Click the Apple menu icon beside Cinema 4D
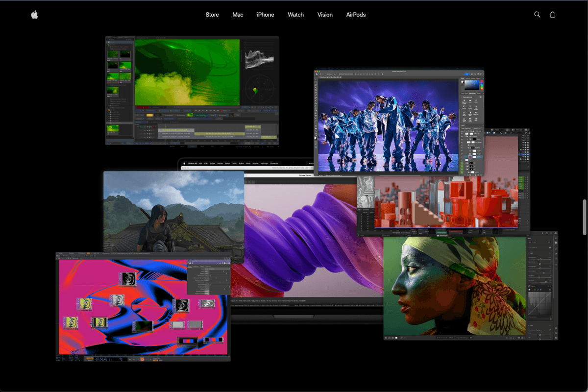The width and height of the screenshot is (588, 392). (184, 163)
